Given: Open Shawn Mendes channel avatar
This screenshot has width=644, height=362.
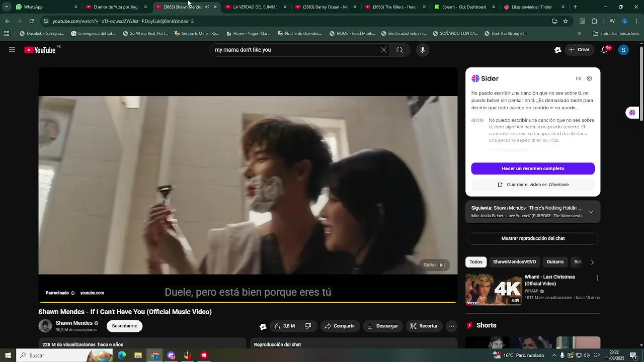Looking at the screenshot, I should (45, 326).
